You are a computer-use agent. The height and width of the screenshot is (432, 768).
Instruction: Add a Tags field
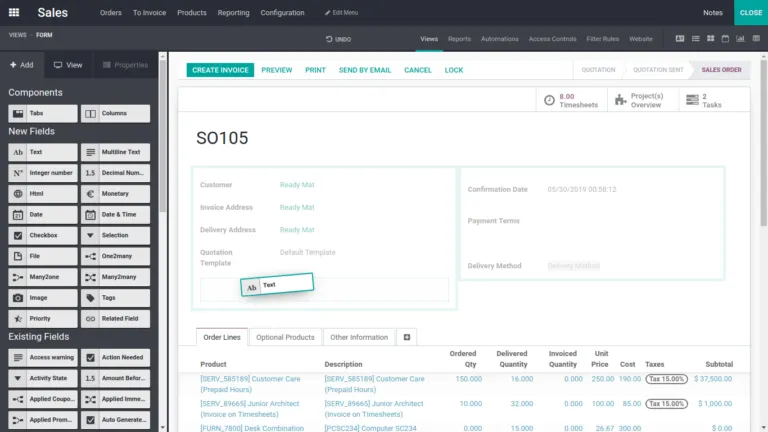pos(115,298)
